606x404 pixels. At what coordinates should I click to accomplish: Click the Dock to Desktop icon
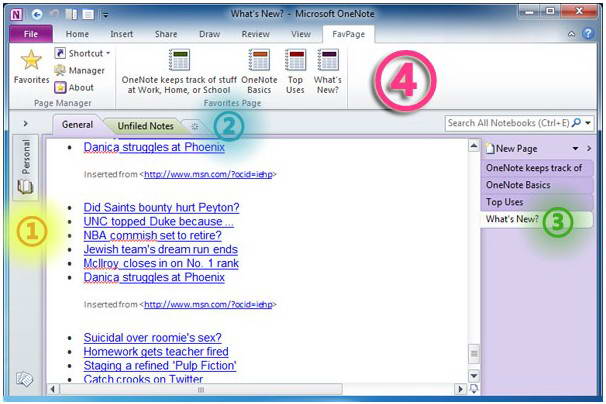coord(71,15)
